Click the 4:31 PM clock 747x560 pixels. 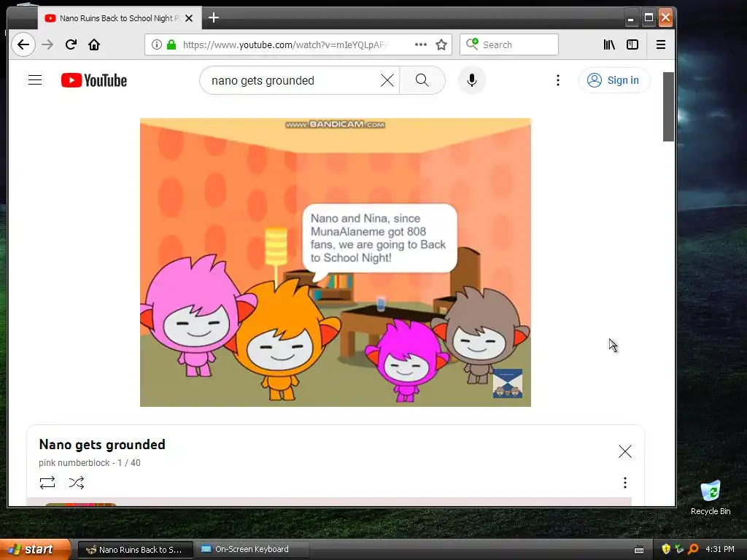coord(720,549)
